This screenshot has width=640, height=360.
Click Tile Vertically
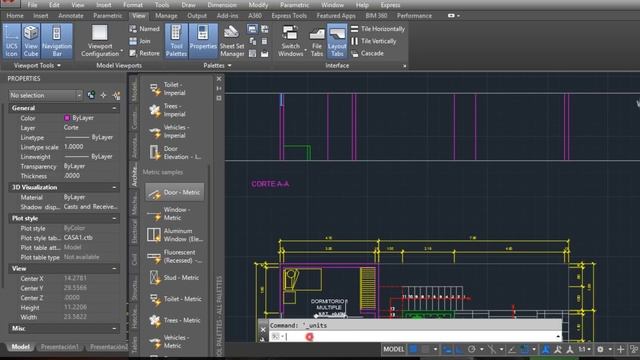coord(373,41)
